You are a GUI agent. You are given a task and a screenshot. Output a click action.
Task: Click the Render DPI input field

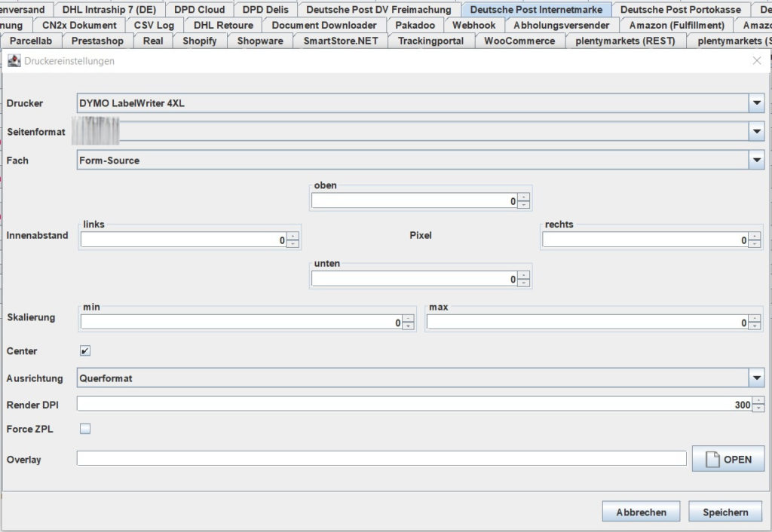[x=415, y=404]
